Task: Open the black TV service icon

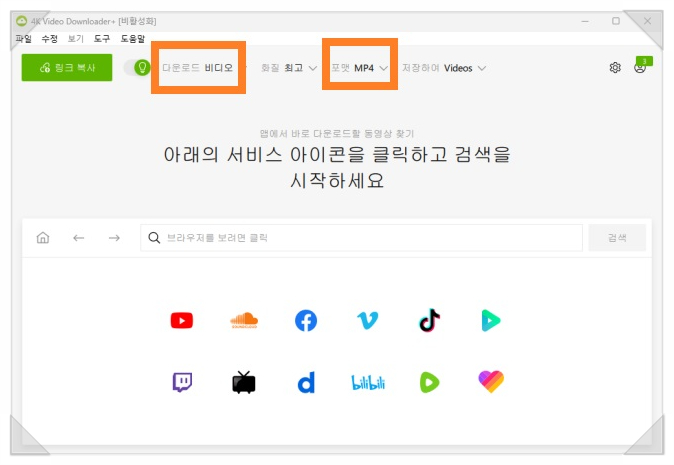Action: point(244,382)
